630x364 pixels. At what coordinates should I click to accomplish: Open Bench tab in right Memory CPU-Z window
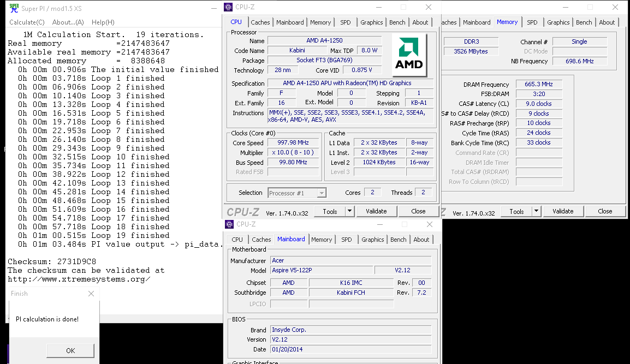(x=584, y=22)
